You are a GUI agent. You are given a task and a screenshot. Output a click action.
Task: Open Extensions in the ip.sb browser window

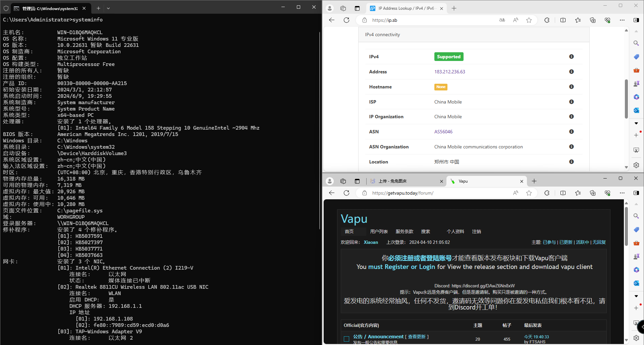pyautogui.click(x=547, y=20)
